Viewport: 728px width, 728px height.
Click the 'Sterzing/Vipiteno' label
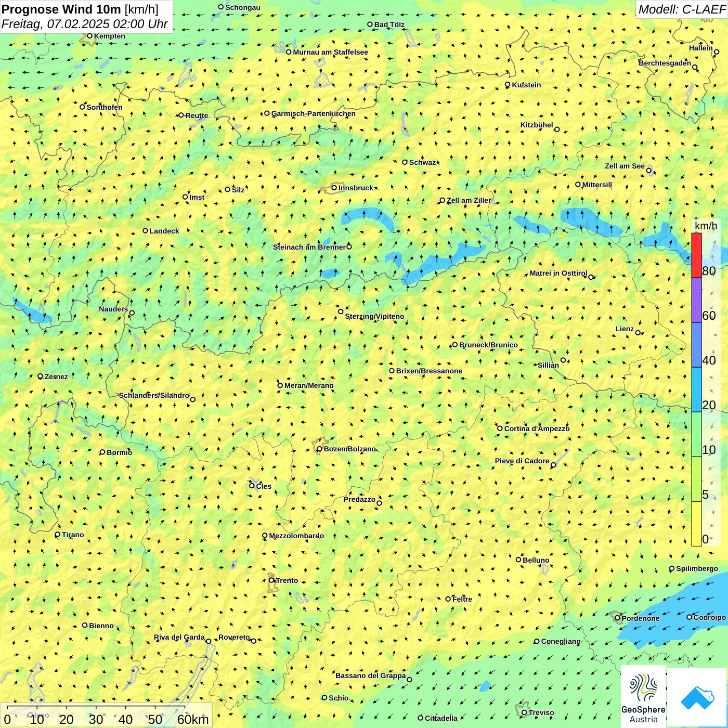pos(374,316)
